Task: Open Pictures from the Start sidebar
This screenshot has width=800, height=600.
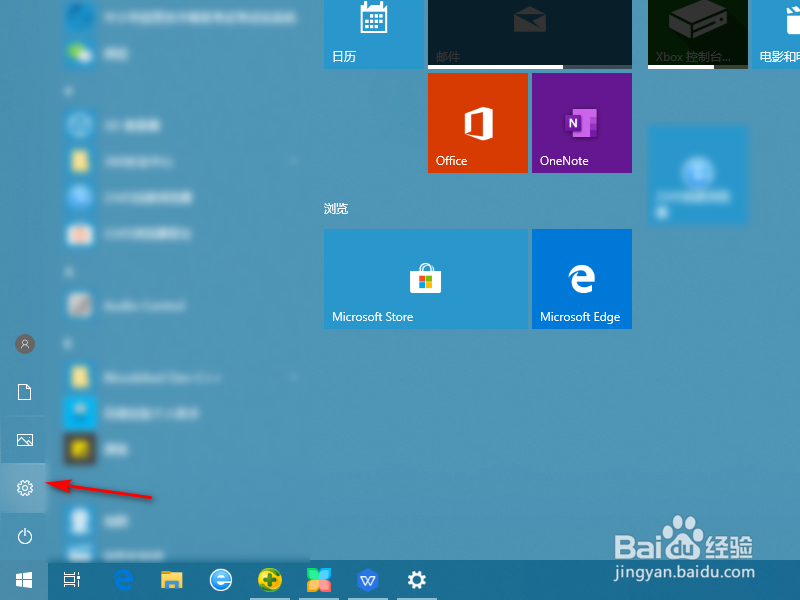Action: point(23,440)
